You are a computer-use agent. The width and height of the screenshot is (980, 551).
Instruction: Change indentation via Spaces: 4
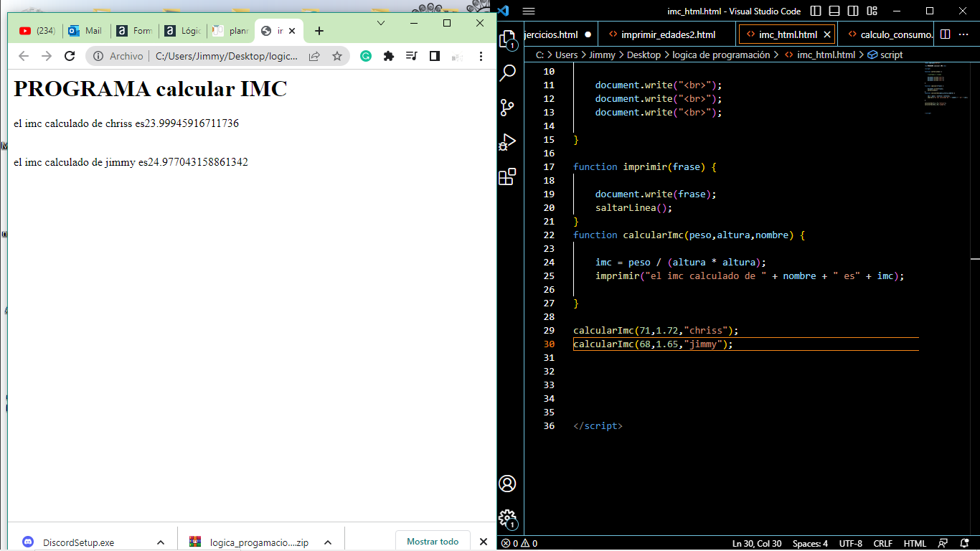coord(810,543)
